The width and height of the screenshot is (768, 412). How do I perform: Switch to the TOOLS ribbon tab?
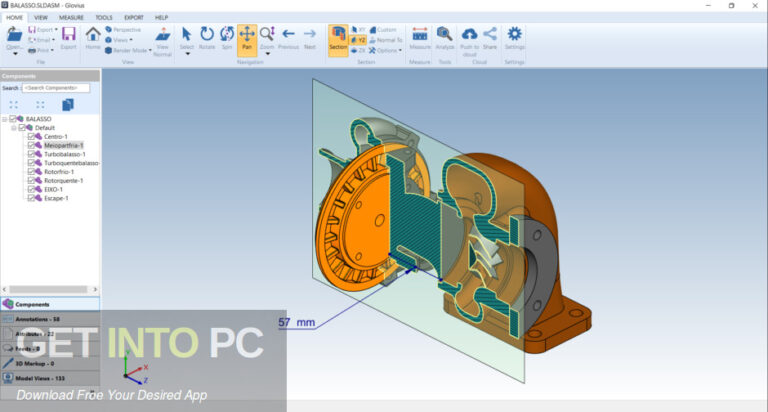pos(104,18)
